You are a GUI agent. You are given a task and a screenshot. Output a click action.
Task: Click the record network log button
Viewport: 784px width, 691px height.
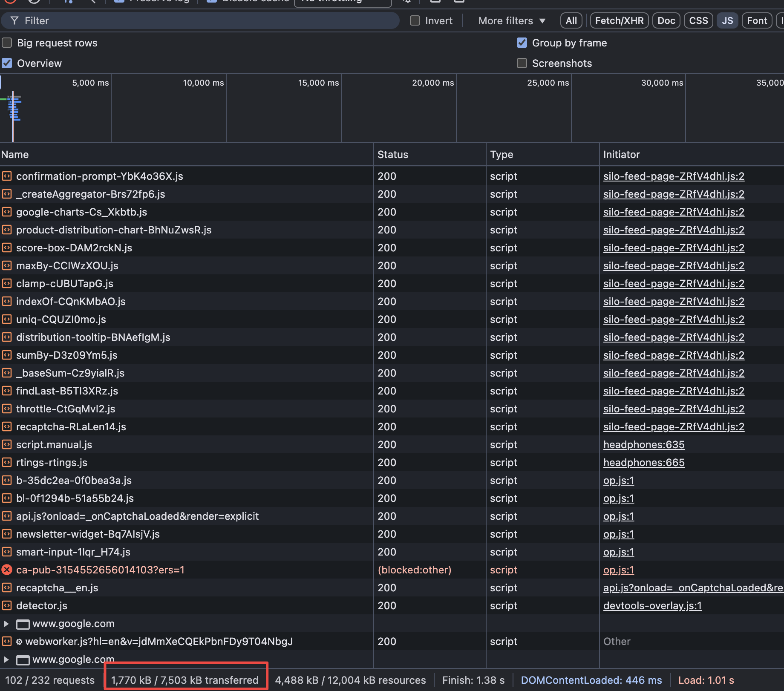(9, 1)
